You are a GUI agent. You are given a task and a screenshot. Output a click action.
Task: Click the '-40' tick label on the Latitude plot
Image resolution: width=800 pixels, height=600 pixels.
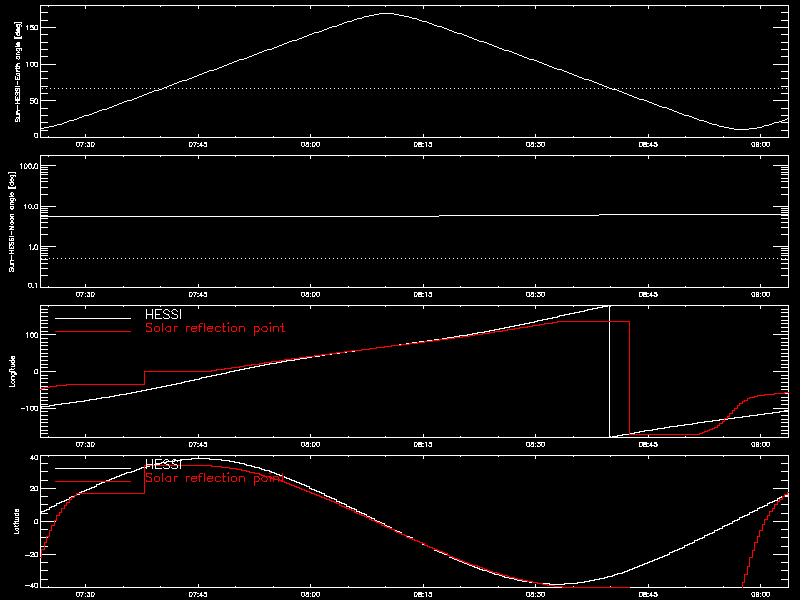[32, 585]
